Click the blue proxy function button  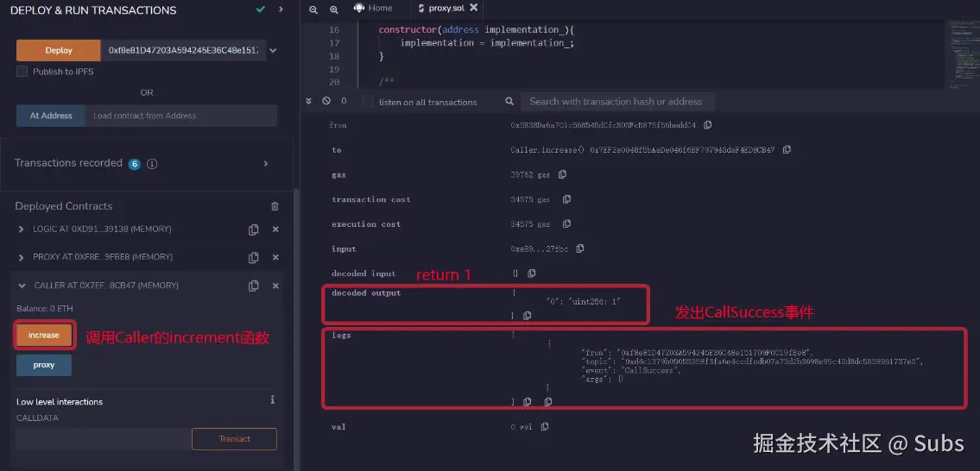pyautogui.click(x=44, y=365)
